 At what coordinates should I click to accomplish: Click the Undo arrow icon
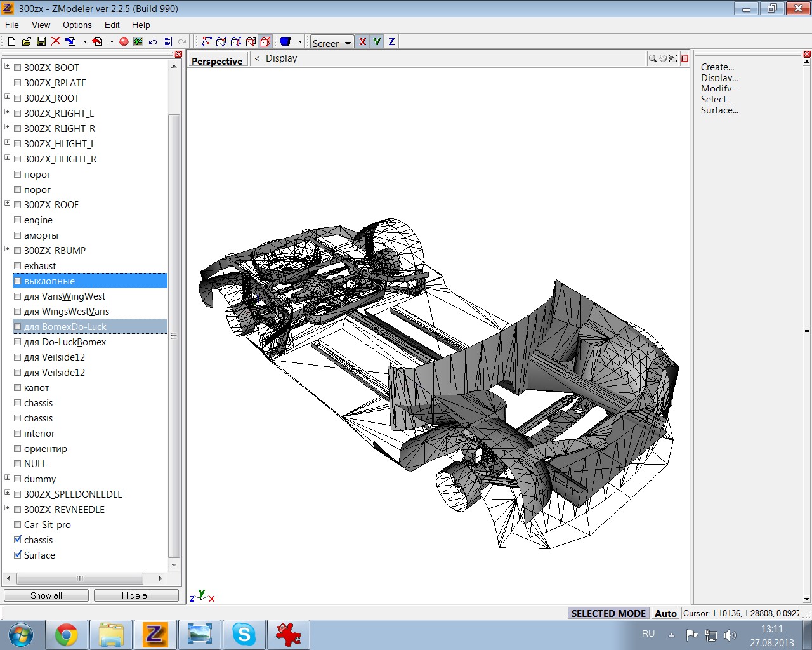click(153, 41)
